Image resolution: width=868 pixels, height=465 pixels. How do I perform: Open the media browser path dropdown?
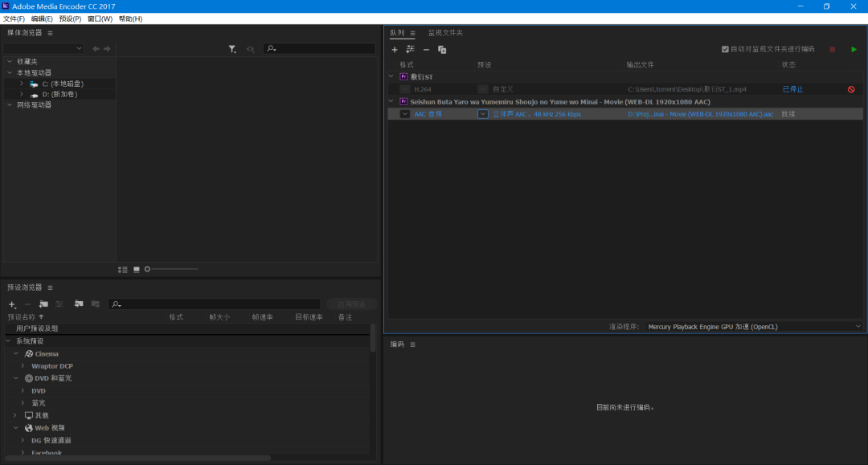click(x=43, y=49)
